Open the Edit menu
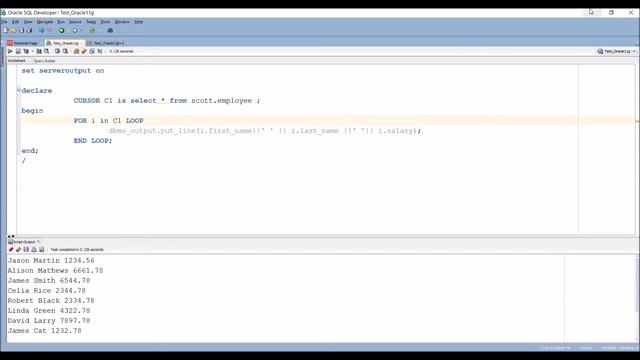This screenshot has height=360, width=640. 16,22
